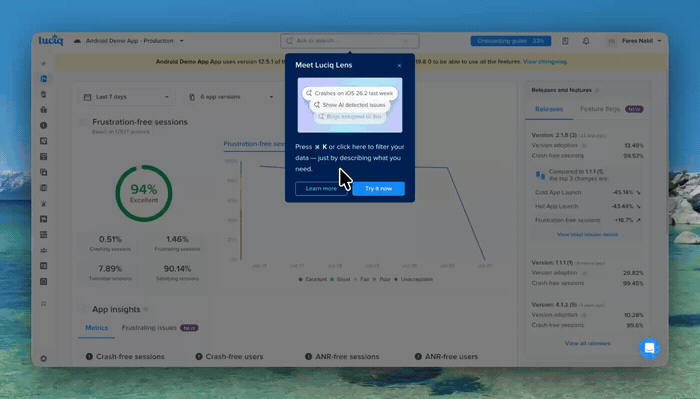Open the Android Demo App - Production selector
This screenshot has height=399, width=700.
click(129, 41)
